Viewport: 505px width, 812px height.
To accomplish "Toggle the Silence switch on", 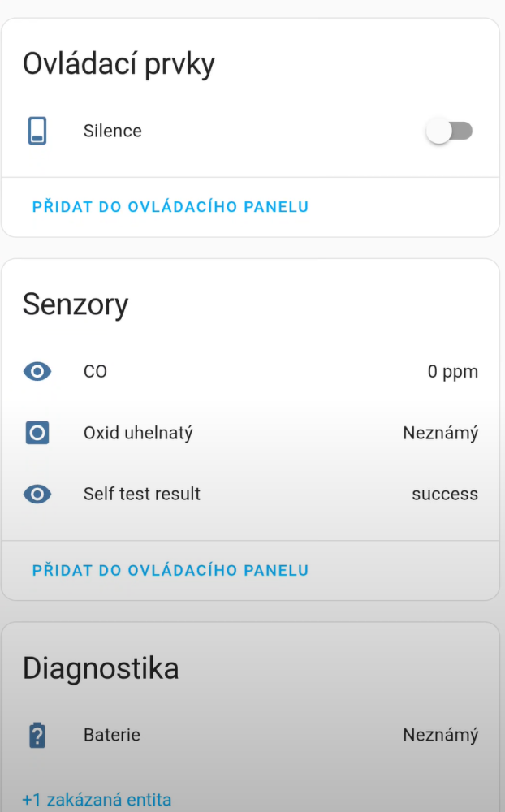I will click(x=449, y=131).
